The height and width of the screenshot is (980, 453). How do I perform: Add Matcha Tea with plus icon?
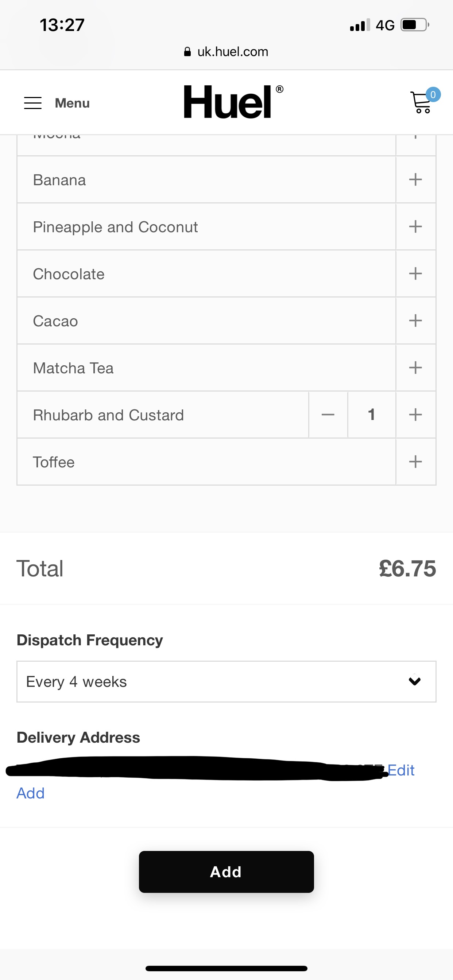(415, 367)
